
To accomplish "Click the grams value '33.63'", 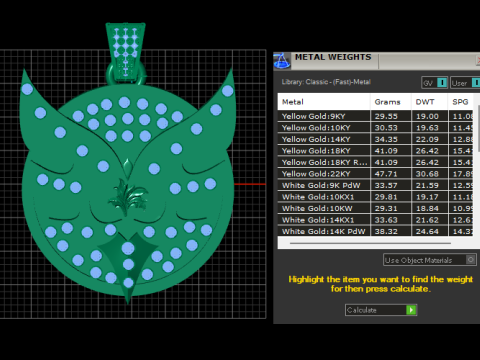I will tap(386, 220).
